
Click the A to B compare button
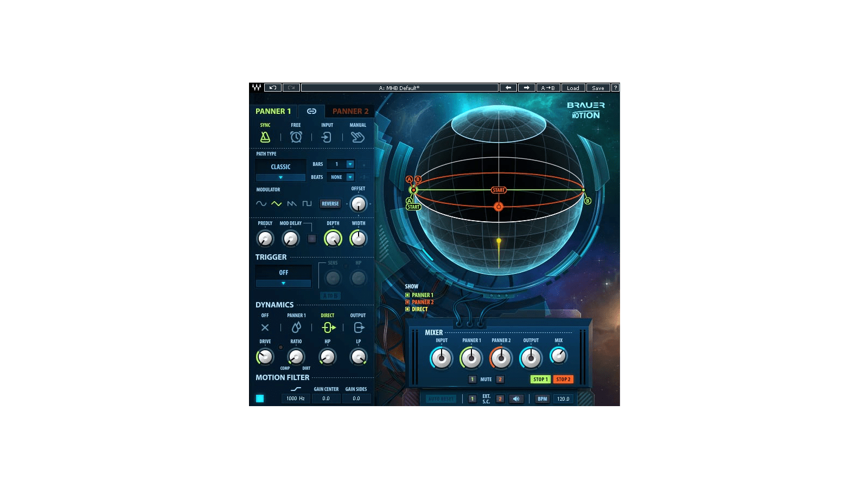(x=548, y=87)
